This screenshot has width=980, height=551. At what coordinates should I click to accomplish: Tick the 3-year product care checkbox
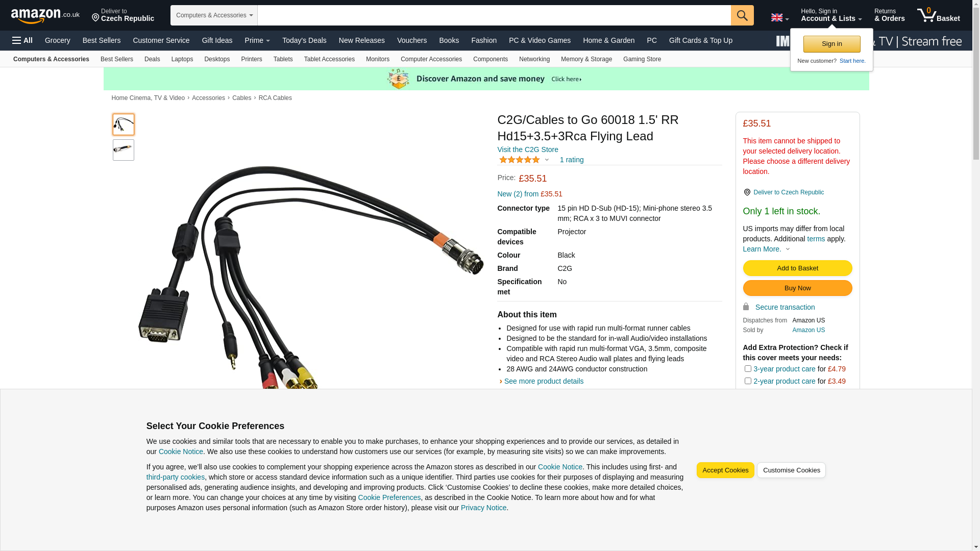[x=747, y=368]
